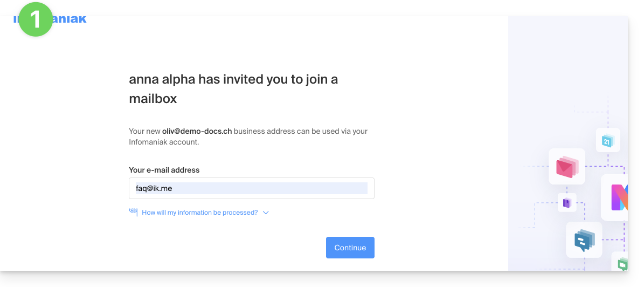Click the small purple box icon
Viewport: 644px width, 287px height.
coord(566,203)
